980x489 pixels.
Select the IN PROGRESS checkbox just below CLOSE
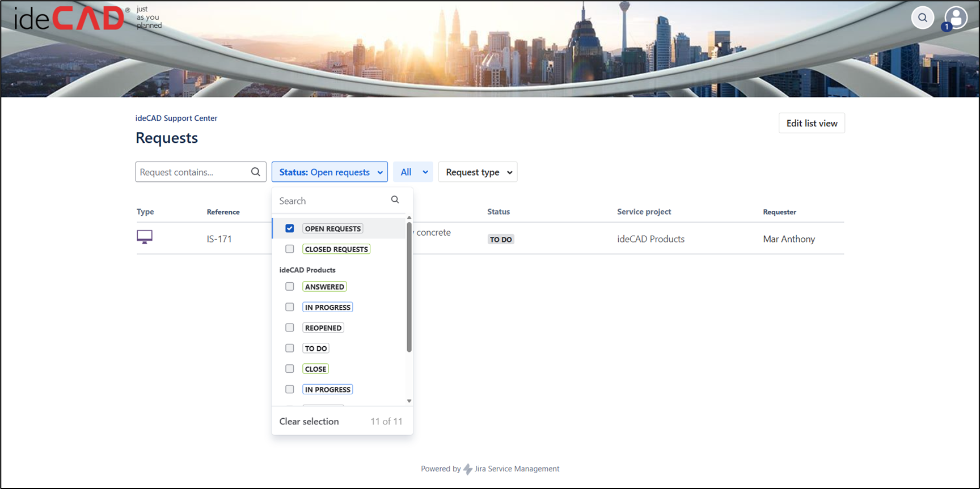(x=290, y=389)
